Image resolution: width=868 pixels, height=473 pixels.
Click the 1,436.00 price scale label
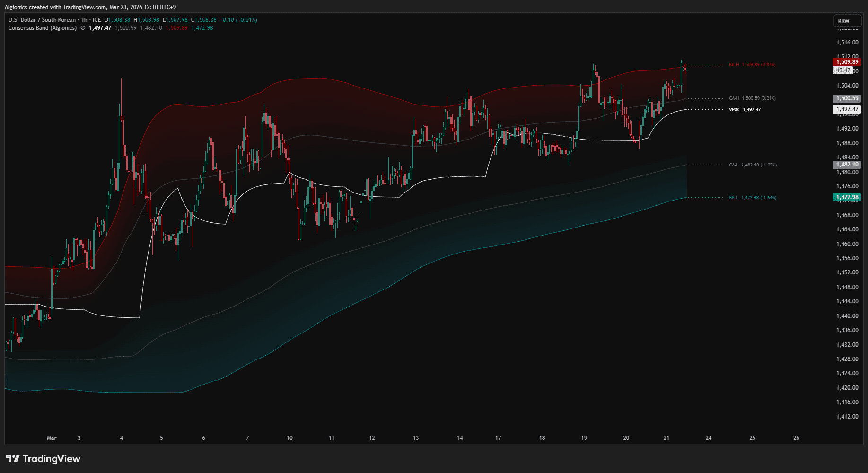pyautogui.click(x=847, y=330)
